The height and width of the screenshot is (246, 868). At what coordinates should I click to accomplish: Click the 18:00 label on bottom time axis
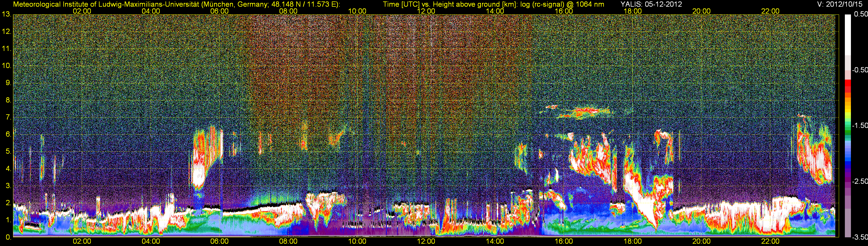coord(633,241)
